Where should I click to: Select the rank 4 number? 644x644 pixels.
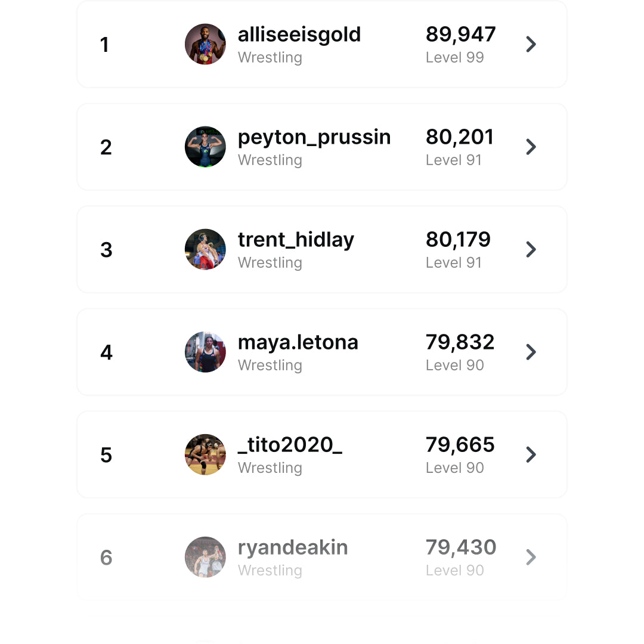tap(106, 352)
